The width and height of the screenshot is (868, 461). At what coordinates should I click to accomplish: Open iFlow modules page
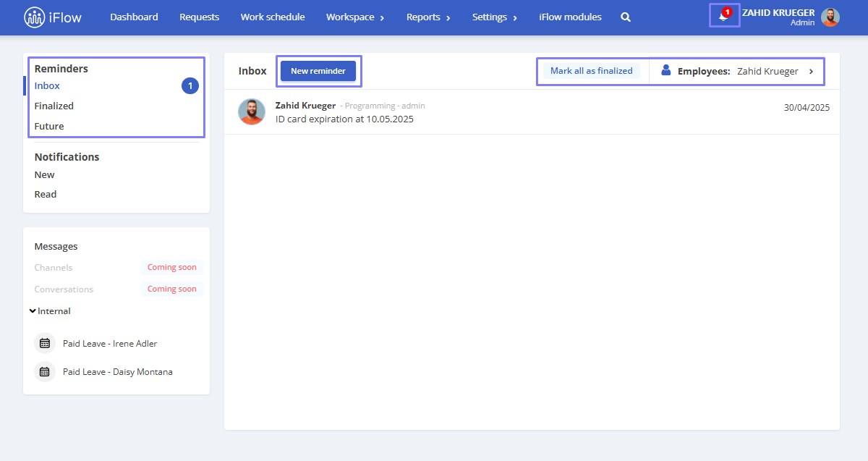(570, 17)
